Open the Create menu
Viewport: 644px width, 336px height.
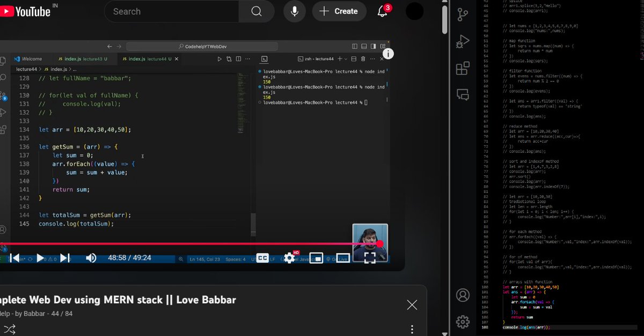(339, 11)
